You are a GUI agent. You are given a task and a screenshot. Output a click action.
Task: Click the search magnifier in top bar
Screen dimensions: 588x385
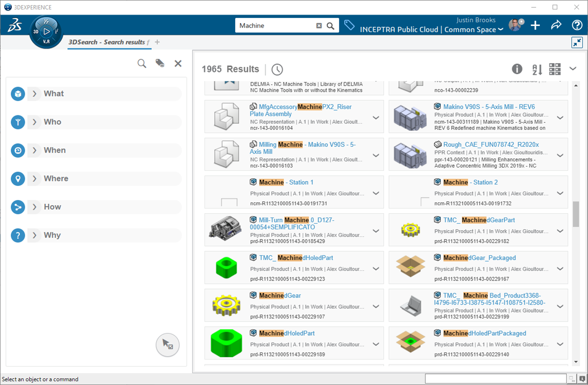[331, 26]
